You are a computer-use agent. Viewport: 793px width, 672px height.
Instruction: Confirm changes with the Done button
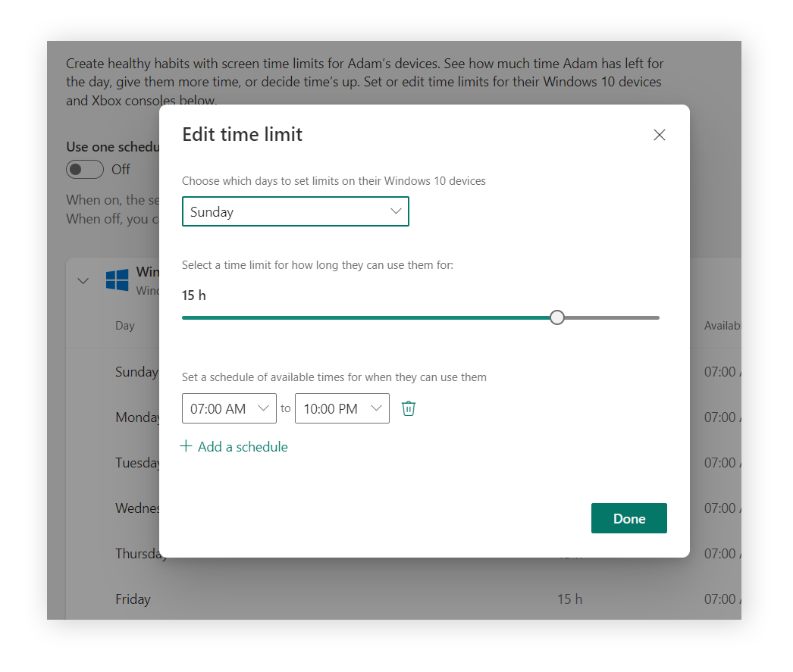[x=628, y=518]
